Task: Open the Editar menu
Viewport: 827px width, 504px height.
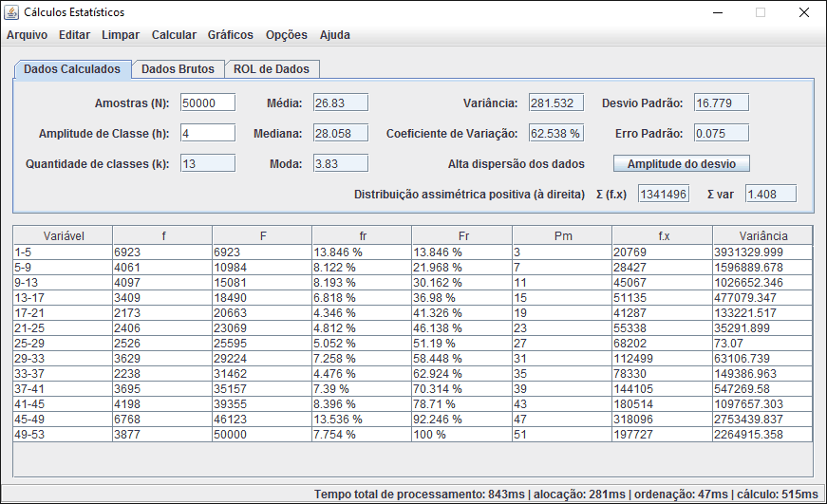Action: (x=74, y=35)
